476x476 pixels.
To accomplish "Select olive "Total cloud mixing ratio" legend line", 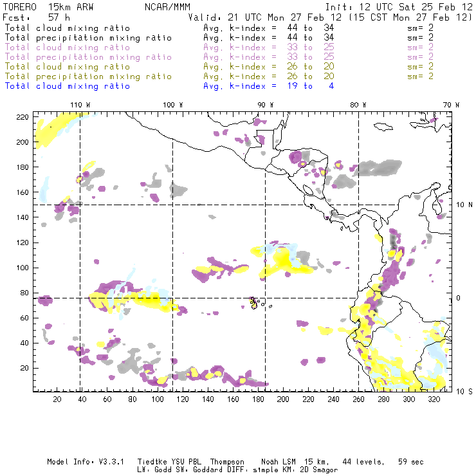I will coord(68,66).
